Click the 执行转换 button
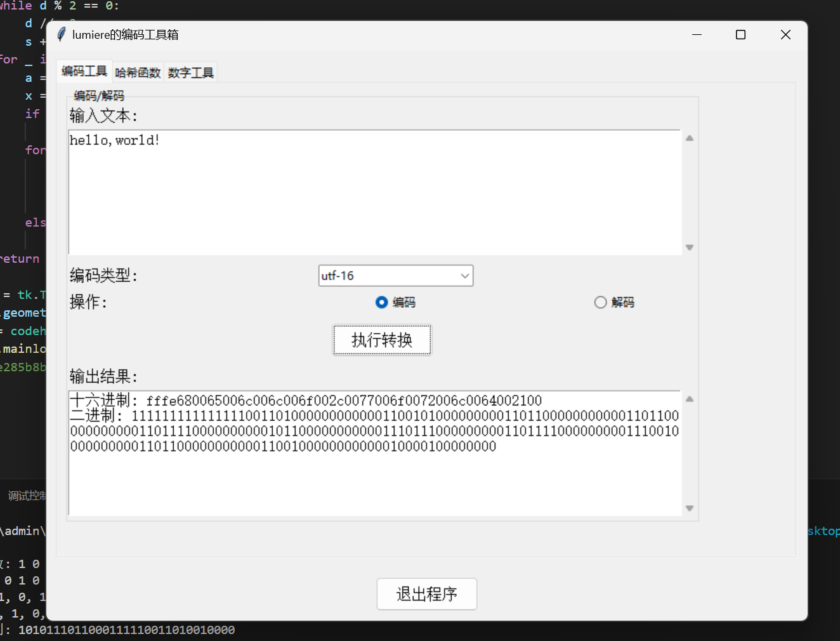840x641 pixels. (382, 340)
